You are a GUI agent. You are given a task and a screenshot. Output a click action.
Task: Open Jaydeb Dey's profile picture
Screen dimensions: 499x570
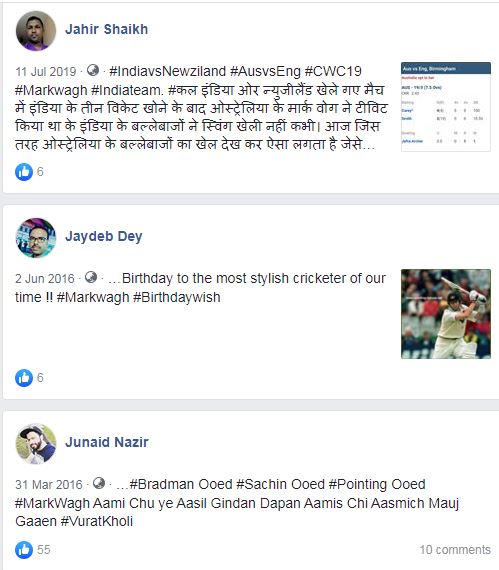click(36, 238)
